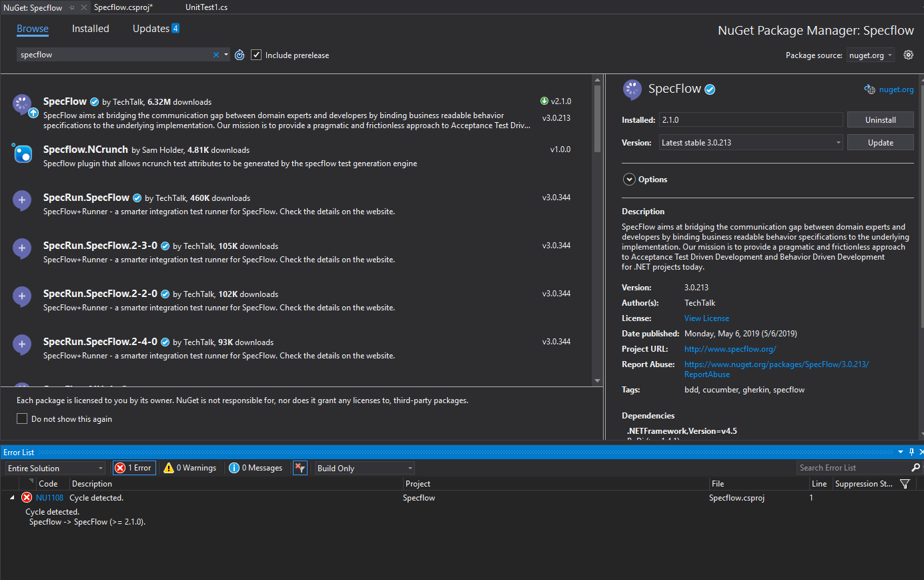Clear the specflow search with the X icon

[x=217, y=55]
